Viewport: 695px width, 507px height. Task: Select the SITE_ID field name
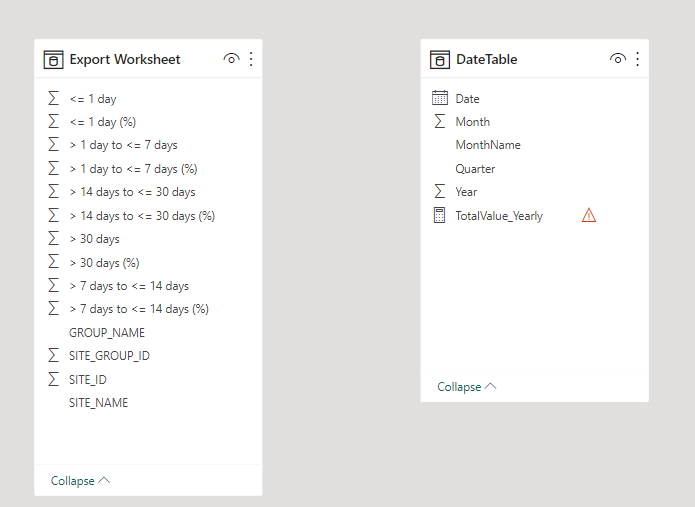(88, 380)
